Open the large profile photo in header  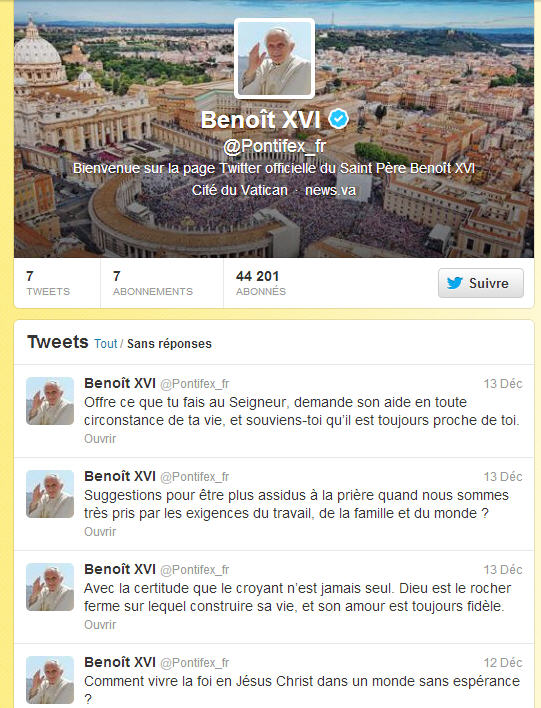pos(275,59)
